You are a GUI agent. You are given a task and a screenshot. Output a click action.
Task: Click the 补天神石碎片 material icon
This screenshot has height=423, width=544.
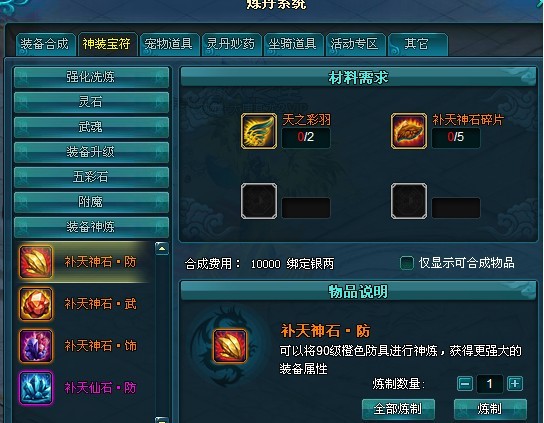pyautogui.click(x=409, y=131)
